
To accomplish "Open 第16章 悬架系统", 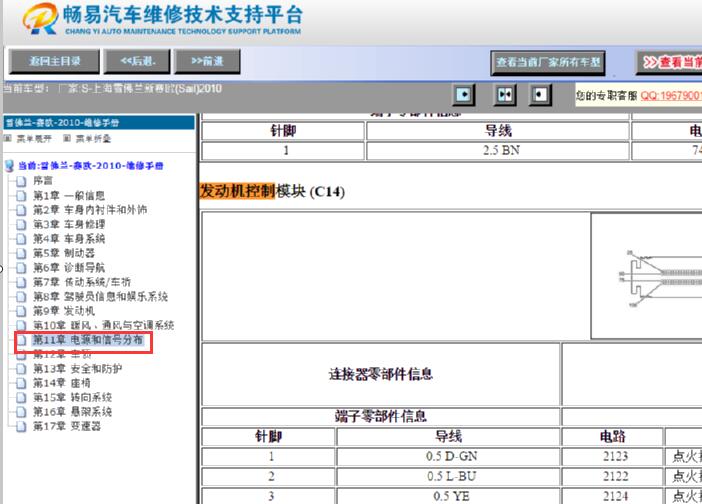I will tap(72, 412).
